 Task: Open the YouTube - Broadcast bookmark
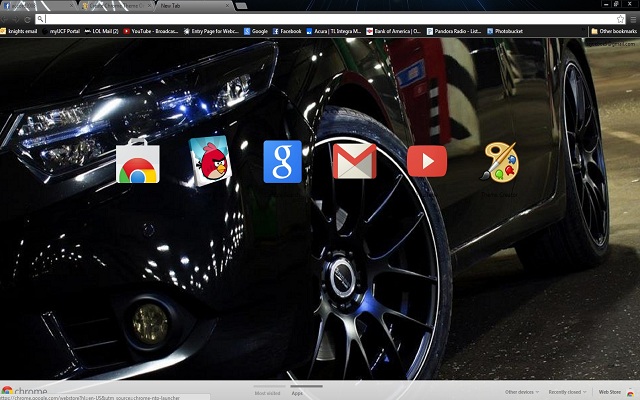tap(151, 31)
